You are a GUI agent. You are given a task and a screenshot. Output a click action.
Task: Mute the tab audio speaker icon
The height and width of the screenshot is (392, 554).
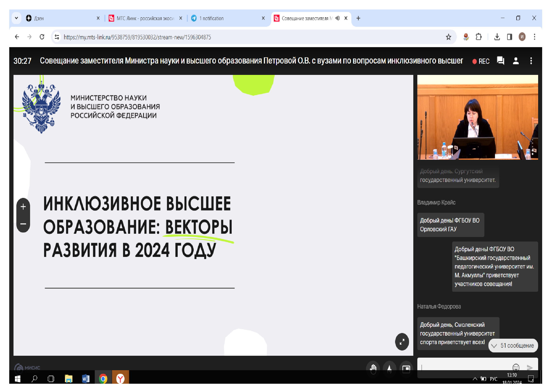coord(337,18)
